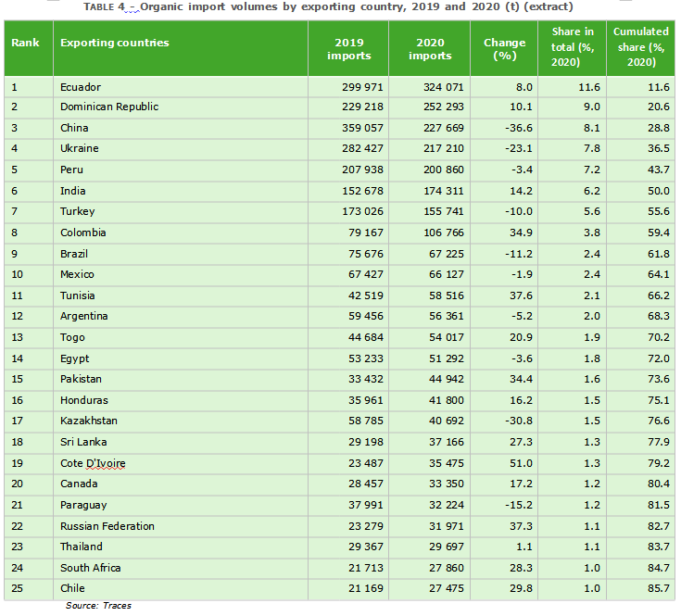Select the Exporting countries header cell
This screenshot has height=616, width=681.
click(181, 48)
